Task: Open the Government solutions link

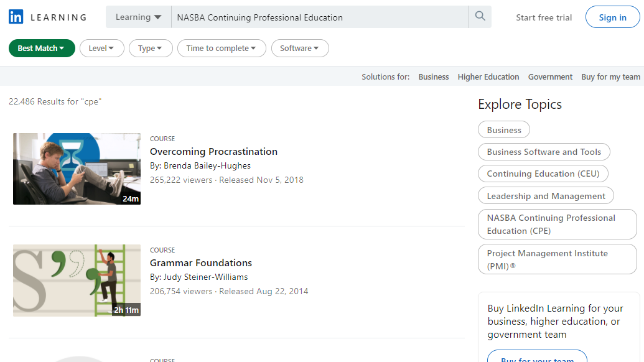Action: (550, 77)
